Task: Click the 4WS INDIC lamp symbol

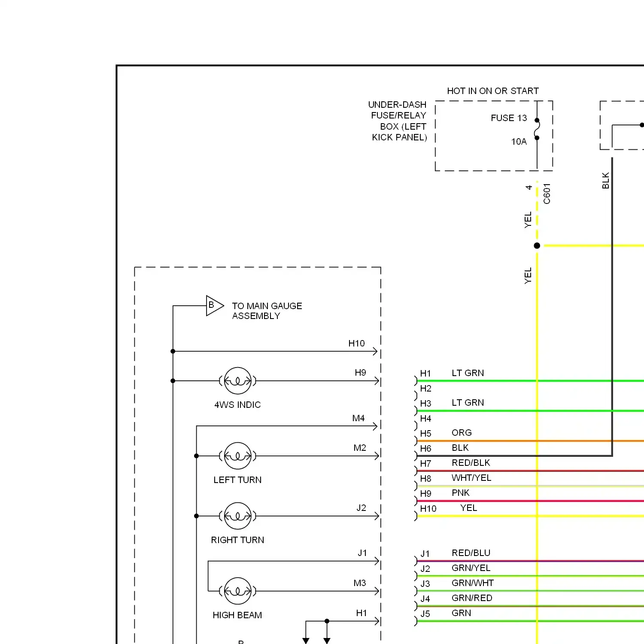Action: click(x=237, y=381)
